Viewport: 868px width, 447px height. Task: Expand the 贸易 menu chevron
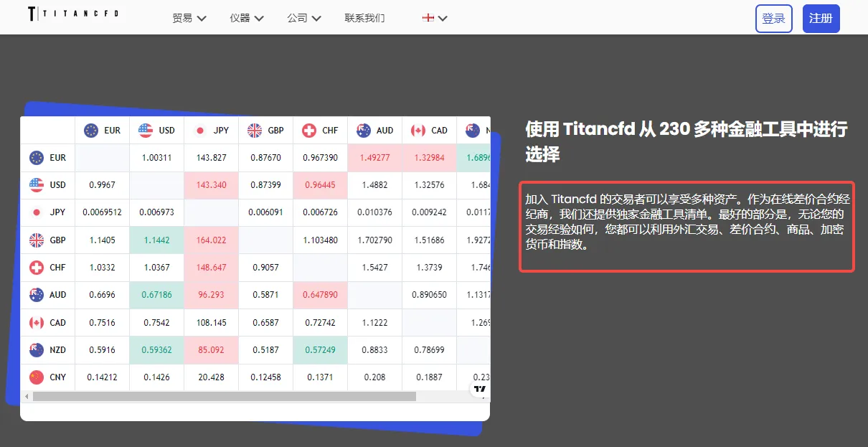202,19
